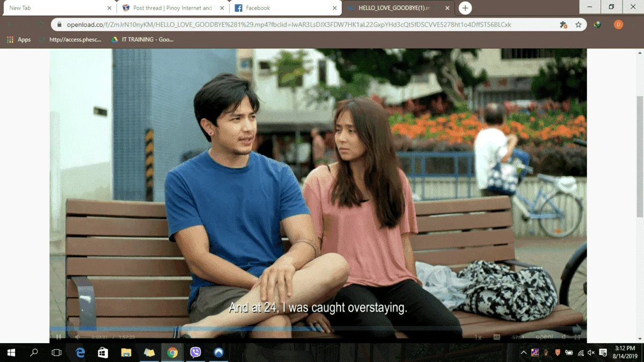Open Microsoft Store from taskbar
The width and height of the screenshot is (644, 362).
click(x=103, y=352)
